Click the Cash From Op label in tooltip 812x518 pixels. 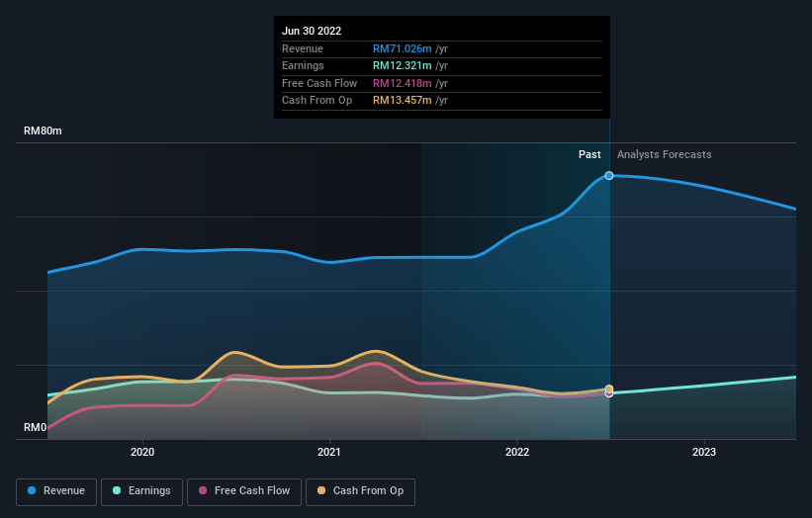point(316,101)
